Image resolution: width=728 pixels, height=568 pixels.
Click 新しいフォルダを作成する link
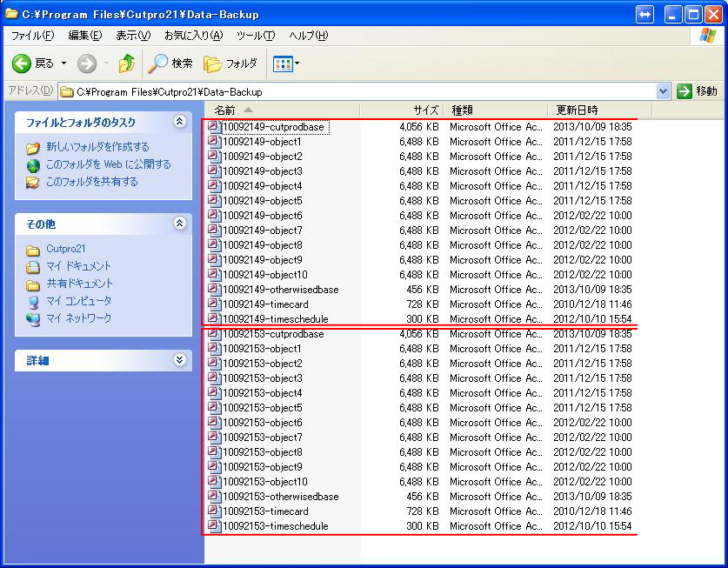coord(97,147)
